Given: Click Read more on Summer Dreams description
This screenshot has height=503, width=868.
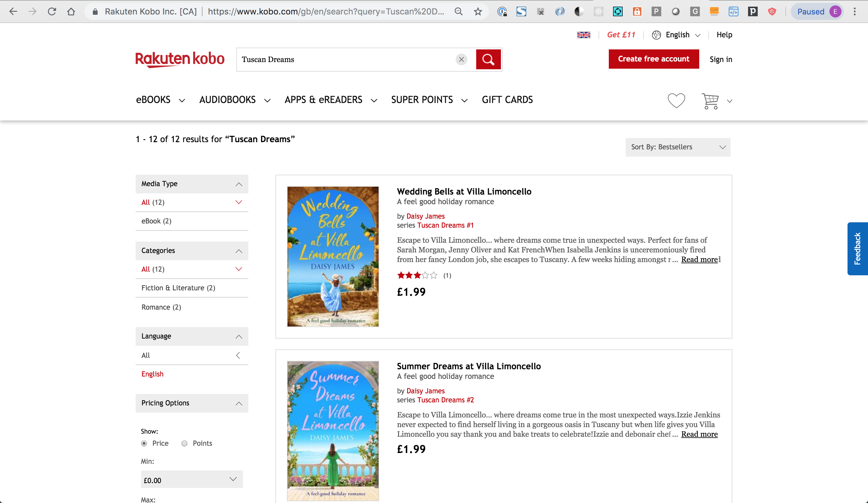Looking at the screenshot, I should (699, 434).
